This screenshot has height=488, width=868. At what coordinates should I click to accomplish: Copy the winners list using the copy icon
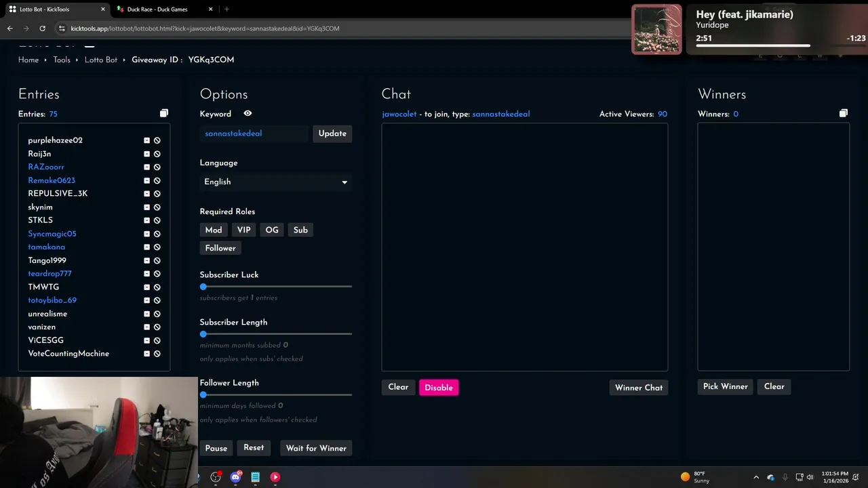coord(843,113)
